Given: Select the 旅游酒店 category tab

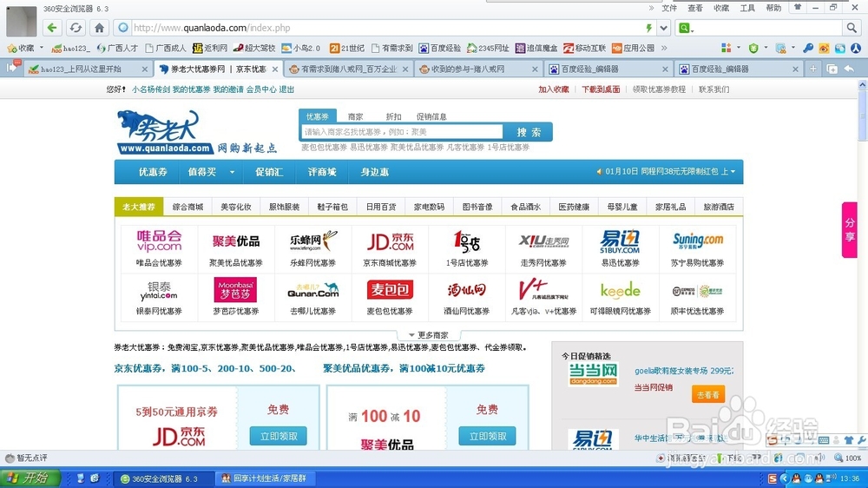Looking at the screenshot, I should pos(719,207).
